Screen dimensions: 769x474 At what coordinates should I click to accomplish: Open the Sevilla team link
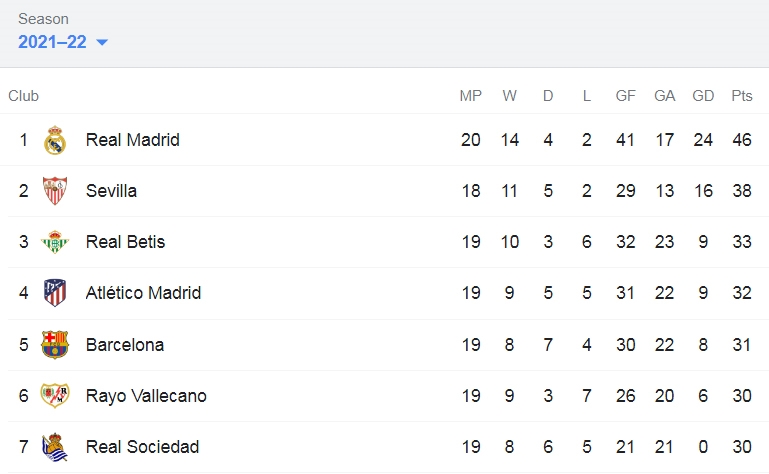coord(111,191)
